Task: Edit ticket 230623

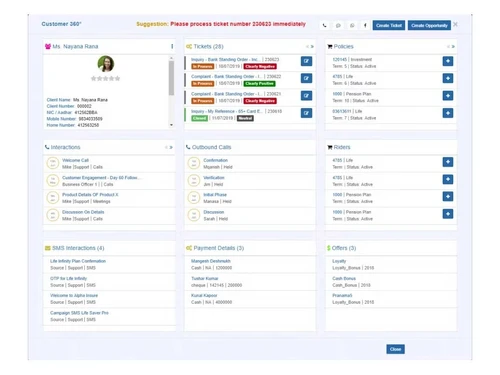Action: click(306, 61)
